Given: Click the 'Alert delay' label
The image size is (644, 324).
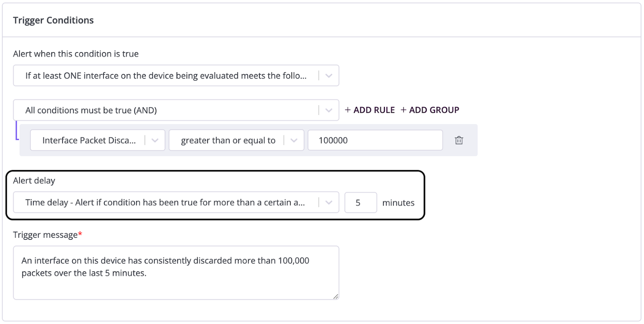Looking at the screenshot, I should (x=34, y=181).
